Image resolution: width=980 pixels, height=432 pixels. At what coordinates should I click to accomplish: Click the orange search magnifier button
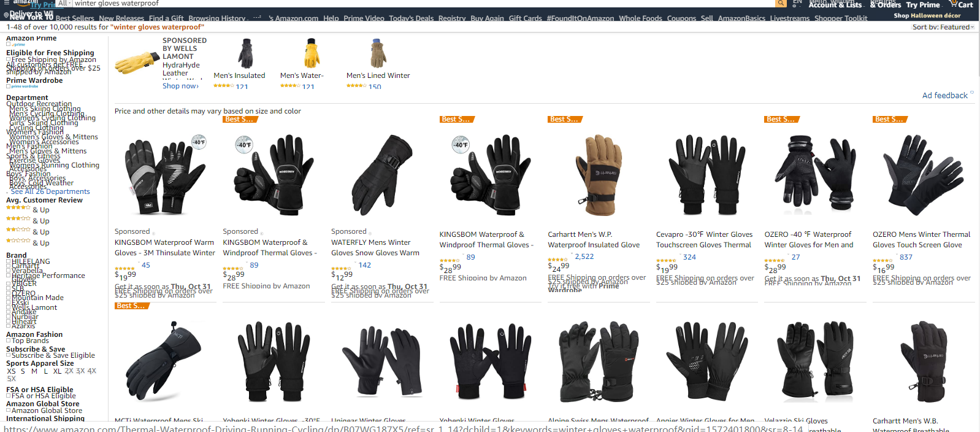point(781,3)
